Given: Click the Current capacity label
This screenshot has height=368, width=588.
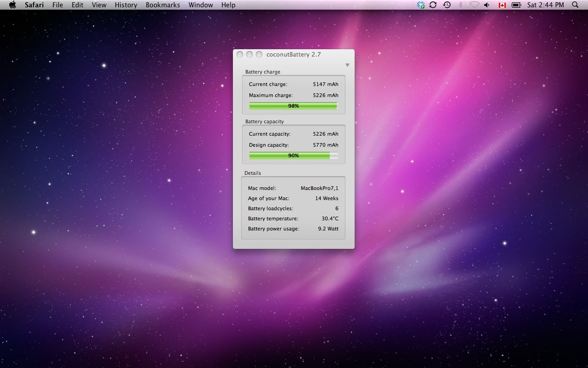Looking at the screenshot, I should (x=270, y=134).
